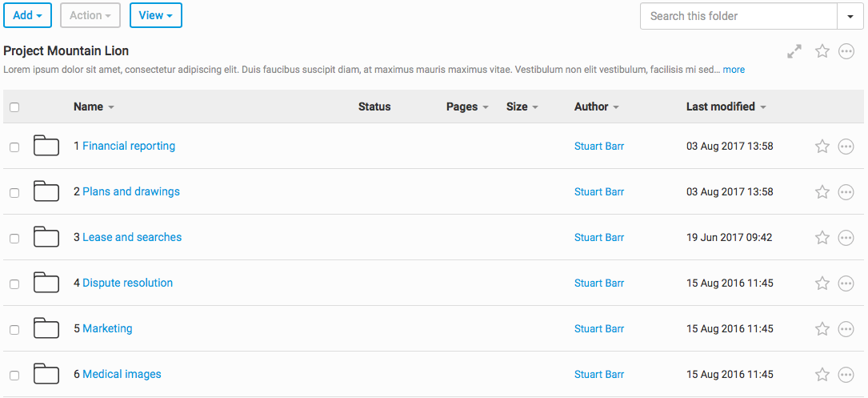868x398 pixels.
Task: Expand the View dropdown menu
Action: point(155,15)
